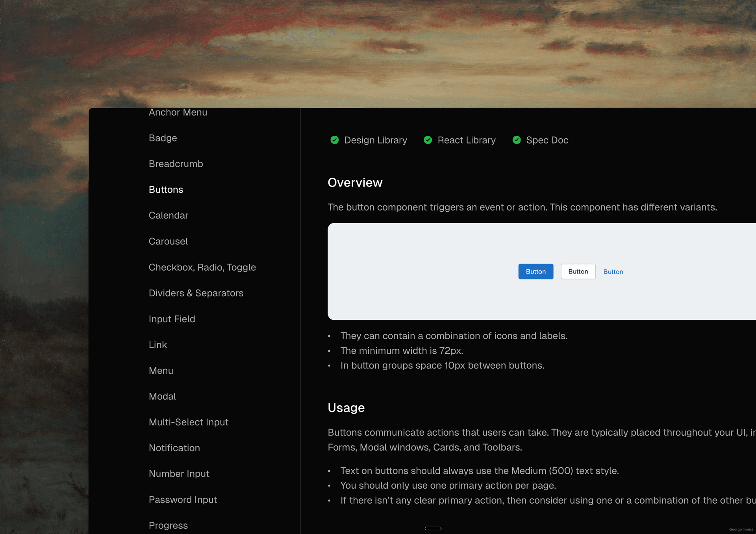Open the Modal page
Screen dimensions: 756x534
coord(162,396)
